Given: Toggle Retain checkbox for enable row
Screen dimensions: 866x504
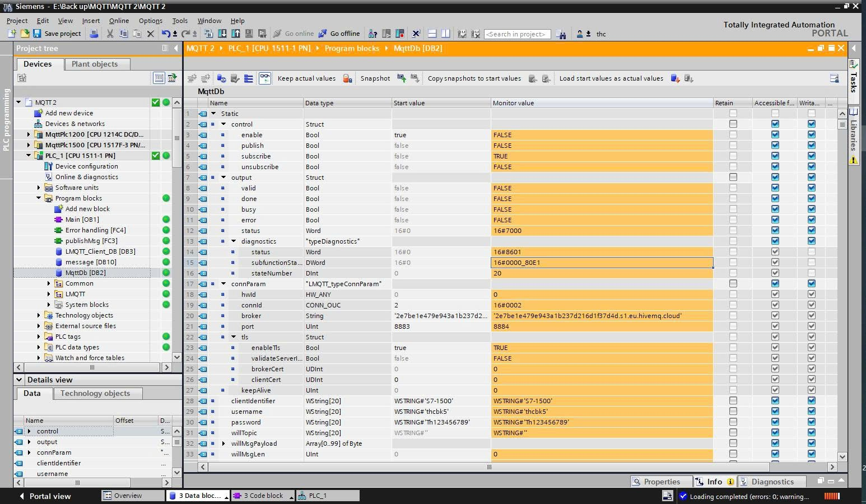Looking at the screenshot, I should click(x=733, y=135).
